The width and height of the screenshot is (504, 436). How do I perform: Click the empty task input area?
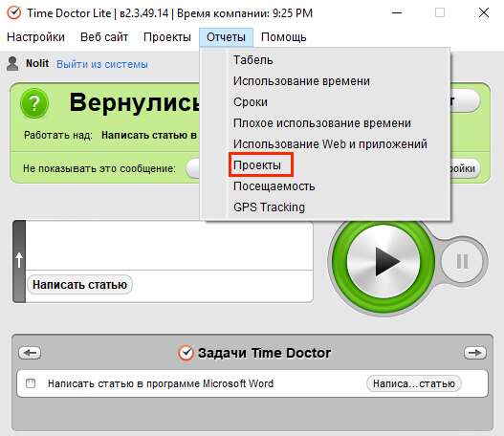pos(169,246)
